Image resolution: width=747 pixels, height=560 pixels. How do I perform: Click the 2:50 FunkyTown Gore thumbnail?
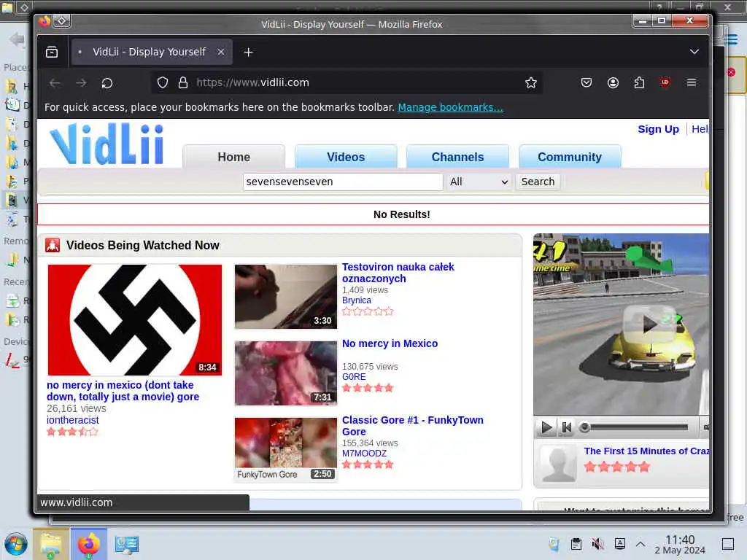(286, 450)
